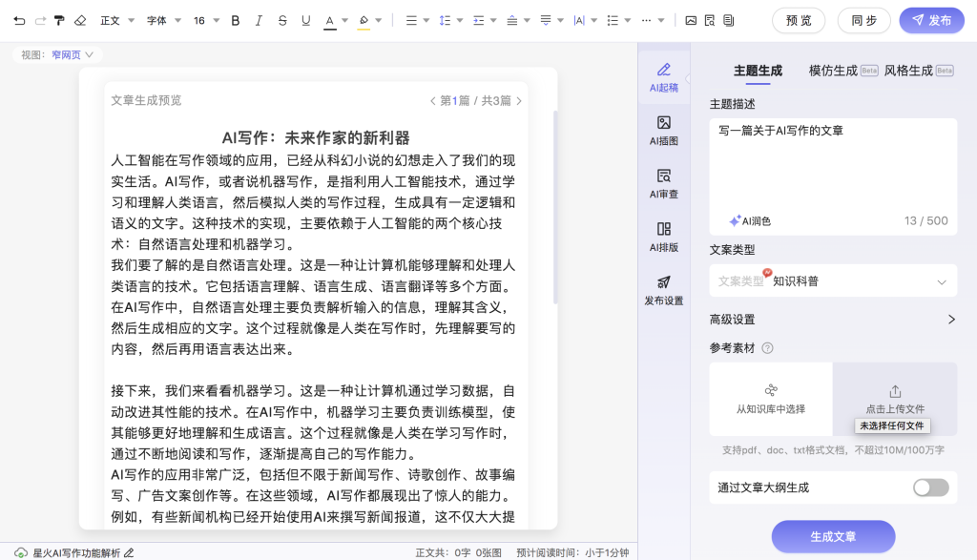The image size is (977, 560).
Task: Open the AI排版 sidebar panel
Action: [664, 238]
